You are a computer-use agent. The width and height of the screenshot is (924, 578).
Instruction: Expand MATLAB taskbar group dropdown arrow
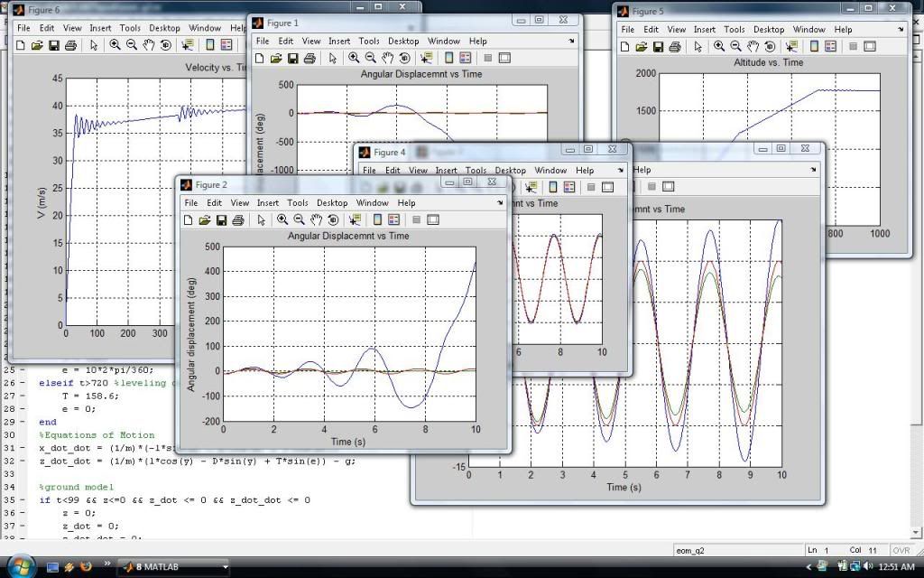pyautogui.click(x=225, y=567)
